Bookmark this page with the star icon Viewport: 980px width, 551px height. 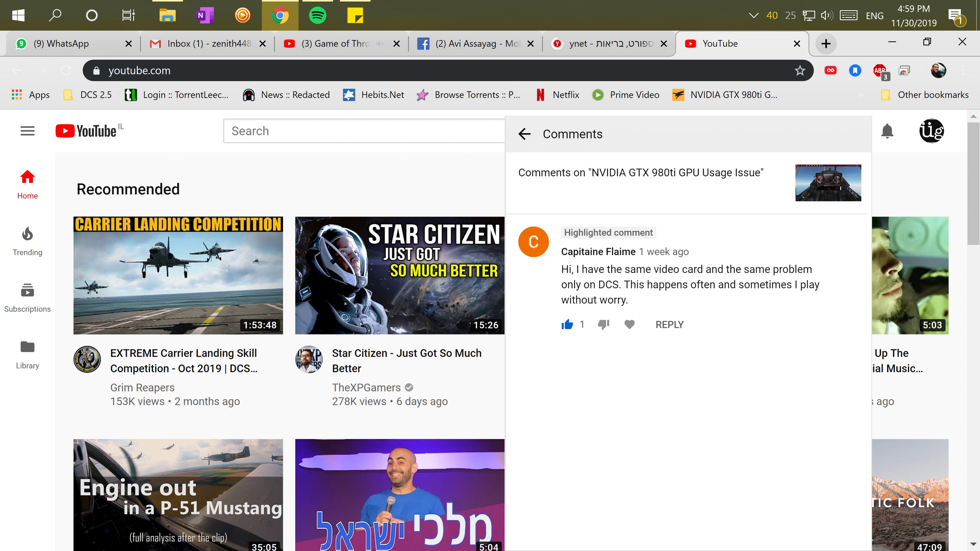pos(800,70)
